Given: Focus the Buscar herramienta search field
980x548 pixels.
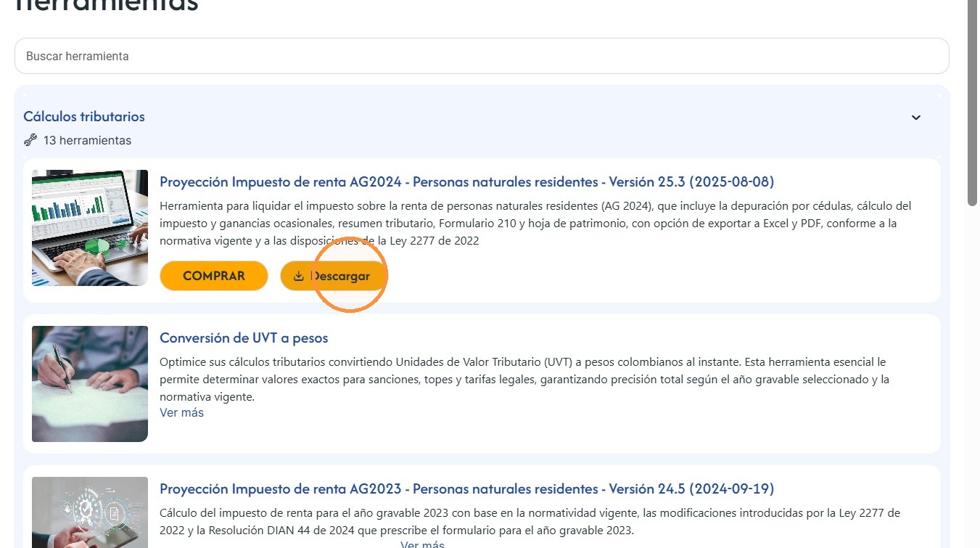Looking at the screenshot, I should click(482, 56).
